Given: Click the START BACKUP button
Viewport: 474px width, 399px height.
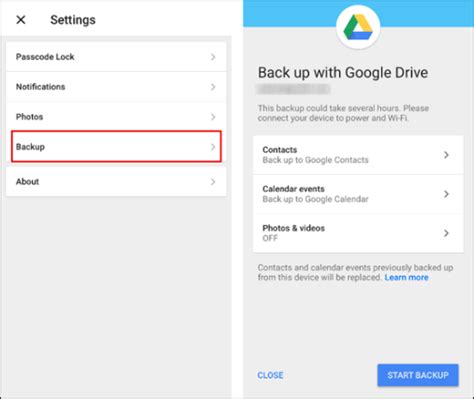Looking at the screenshot, I should pos(418,375).
